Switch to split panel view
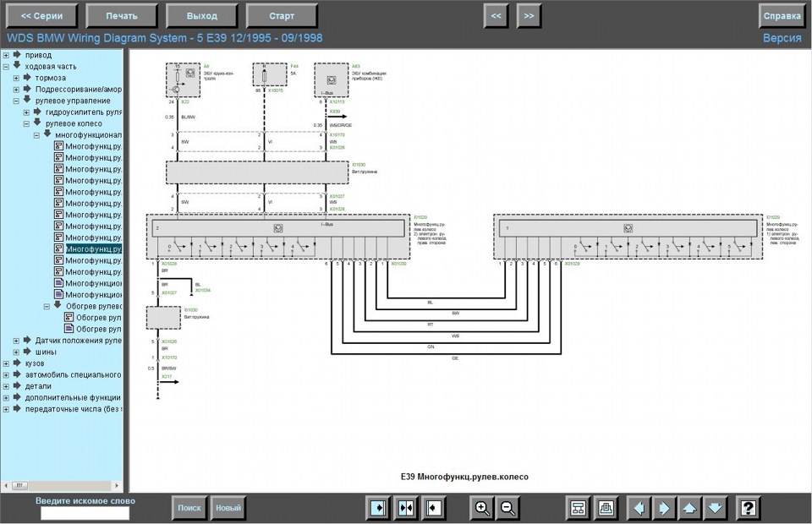This screenshot has width=812, height=524. [405, 509]
